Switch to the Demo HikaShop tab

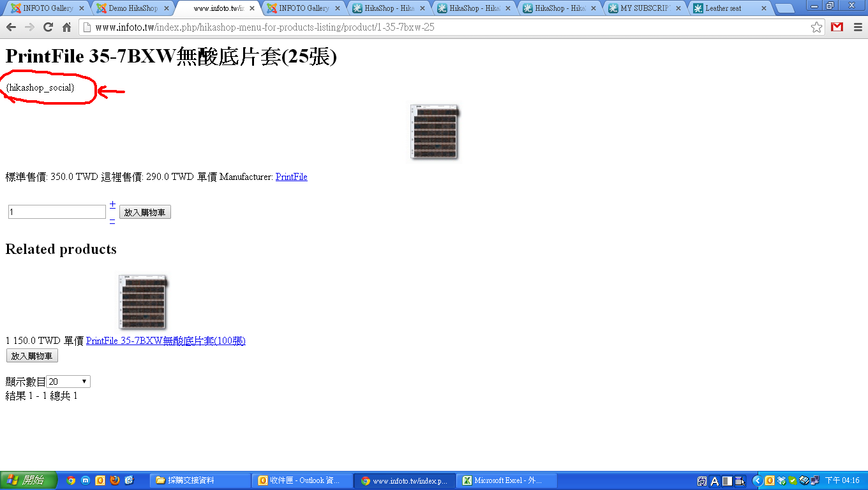click(x=133, y=8)
